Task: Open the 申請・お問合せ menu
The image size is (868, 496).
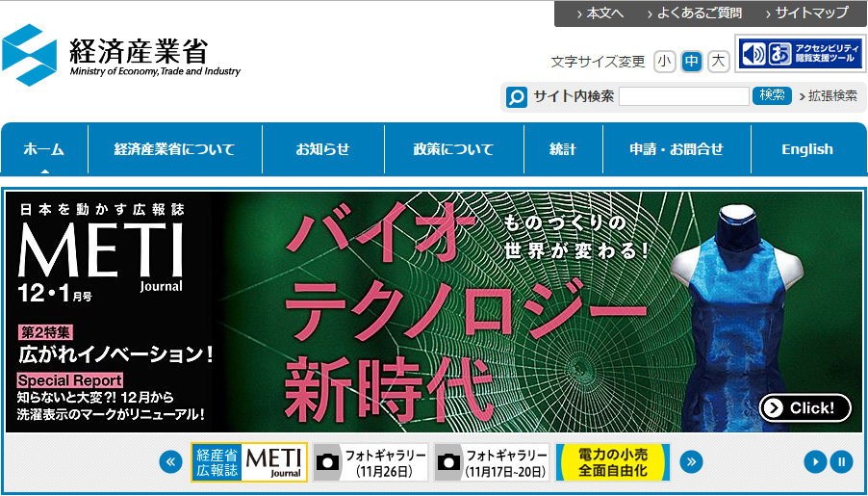Action: point(677,149)
